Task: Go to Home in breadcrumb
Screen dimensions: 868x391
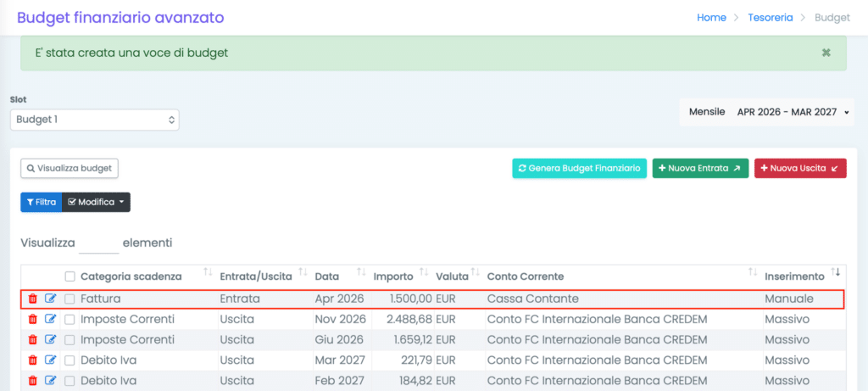Action: pos(711,17)
